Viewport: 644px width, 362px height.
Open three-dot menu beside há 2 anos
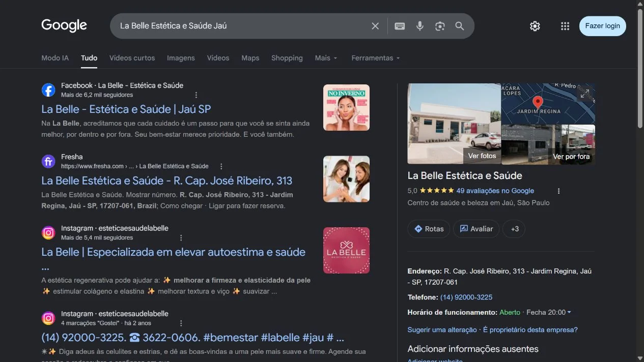coord(181,323)
